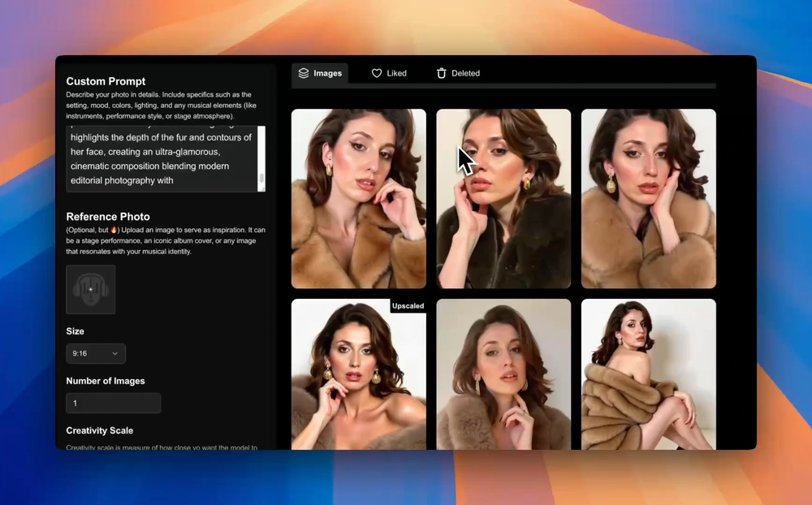
Task: Focus the Number of Images field
Action: 113,404
